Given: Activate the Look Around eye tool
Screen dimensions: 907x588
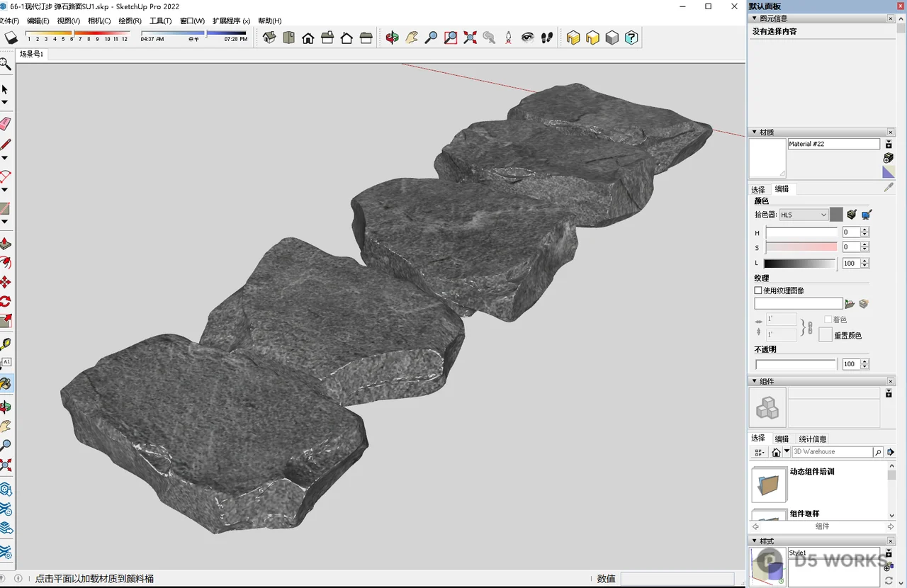Looking at the screenshot, I should click(x=527, y=38).
